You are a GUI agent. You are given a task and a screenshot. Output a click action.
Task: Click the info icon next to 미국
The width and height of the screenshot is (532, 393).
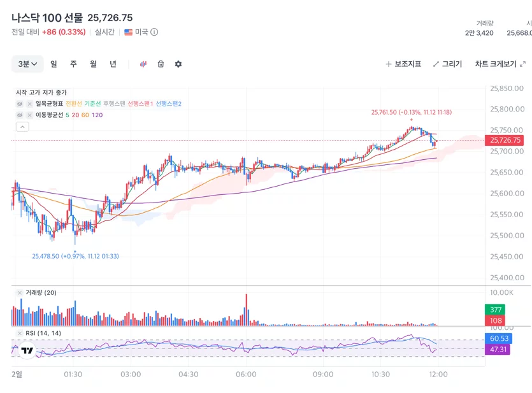[154, 32]
